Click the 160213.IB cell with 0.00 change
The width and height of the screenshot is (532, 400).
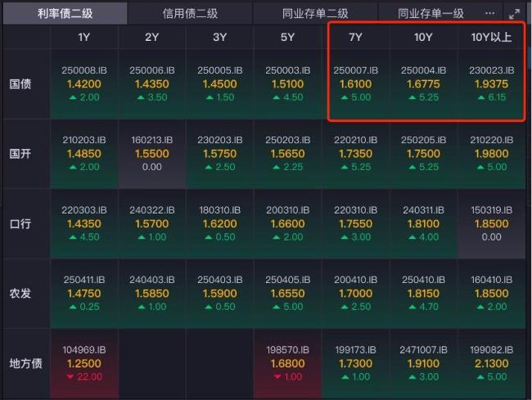coord(152,153)
